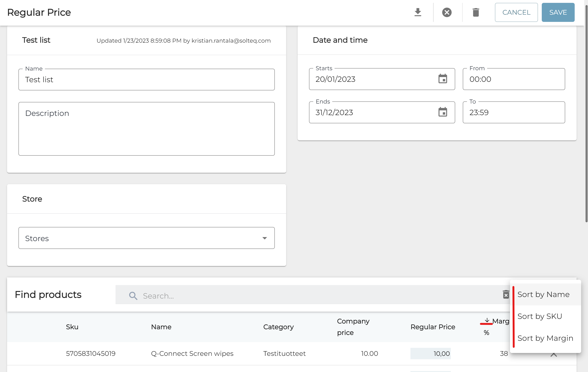Save the regular price list
The image size is (588, 372).
pos(558,12)
